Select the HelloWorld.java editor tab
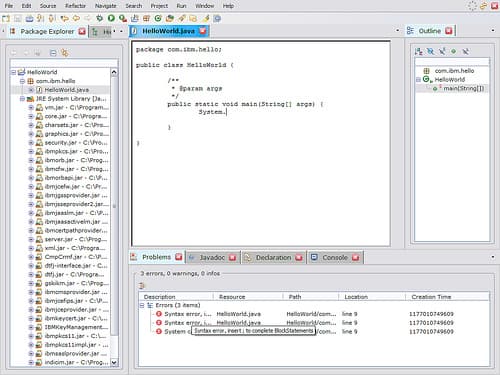Screen dimensions: 500x375 tap(168, 31)
